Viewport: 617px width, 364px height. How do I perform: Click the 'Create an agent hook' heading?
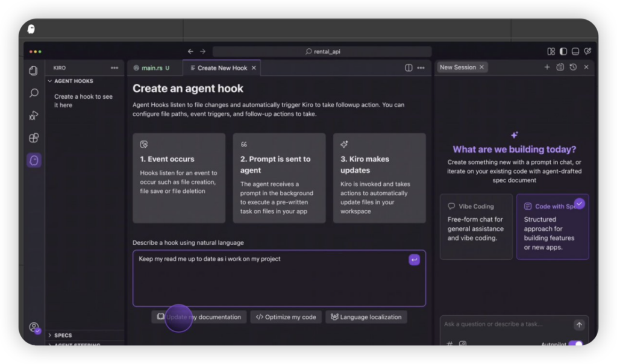point(188,89)
